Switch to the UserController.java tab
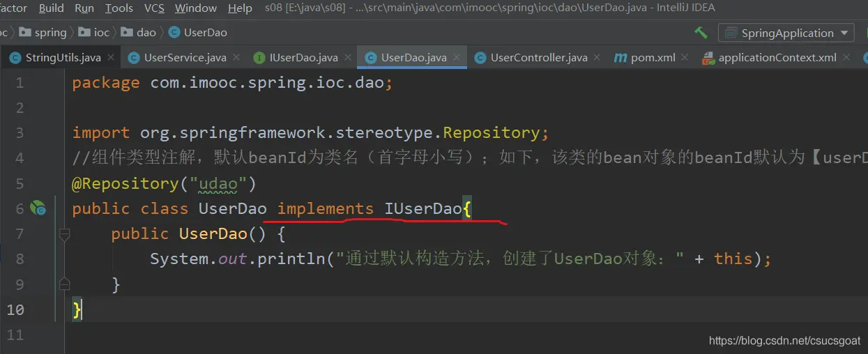 539,58
